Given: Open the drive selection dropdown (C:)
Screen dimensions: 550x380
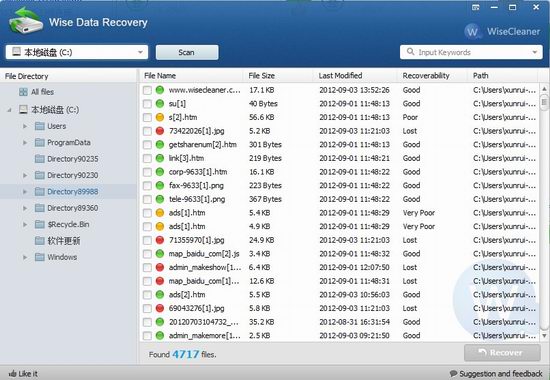Looking at the screenshot, I should click(x=76, y=52).
